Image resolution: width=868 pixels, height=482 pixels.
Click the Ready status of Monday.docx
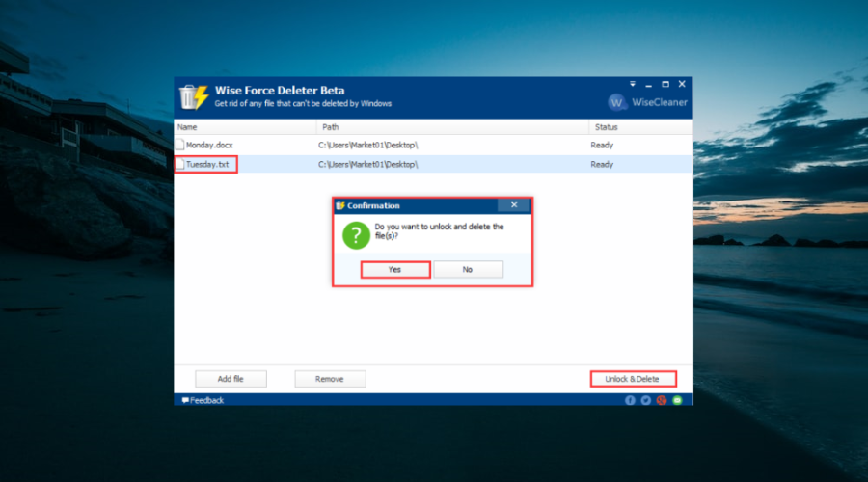click(x=602, y=145)
